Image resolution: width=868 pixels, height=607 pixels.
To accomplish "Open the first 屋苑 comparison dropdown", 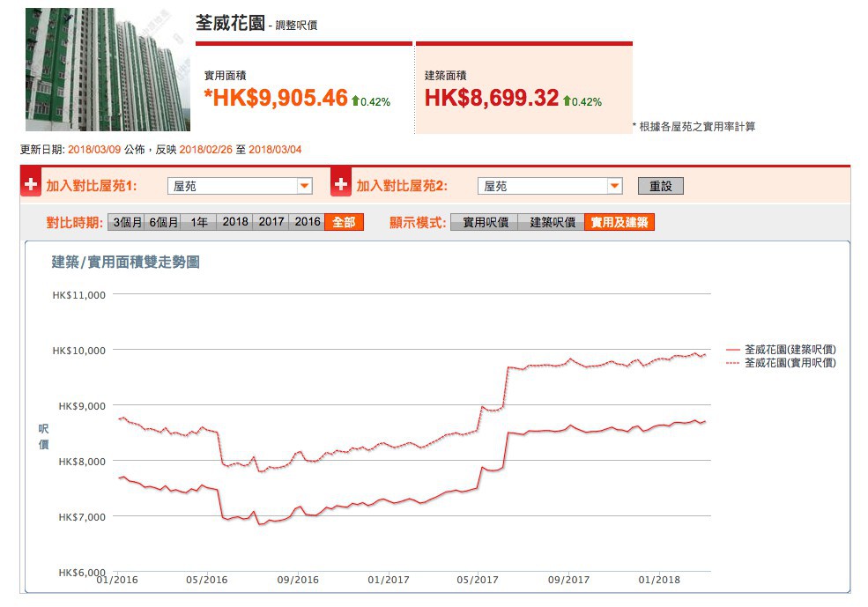I will [x=240, y=186].
